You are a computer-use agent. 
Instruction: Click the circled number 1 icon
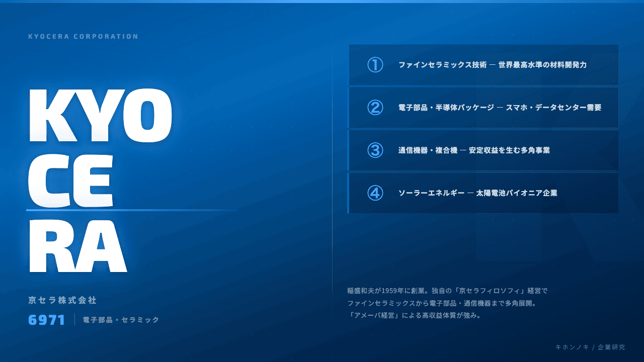375,65
